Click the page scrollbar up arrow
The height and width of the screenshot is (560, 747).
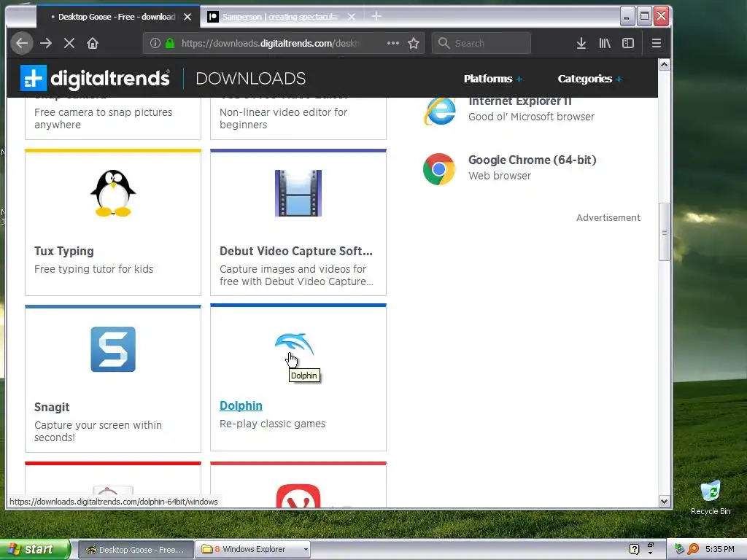tap(664, 65)
